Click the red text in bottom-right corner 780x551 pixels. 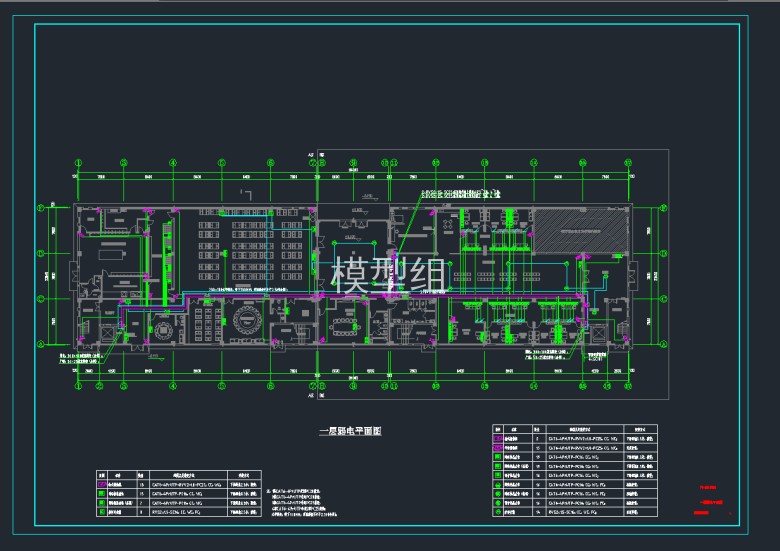(x=707, y=500)
